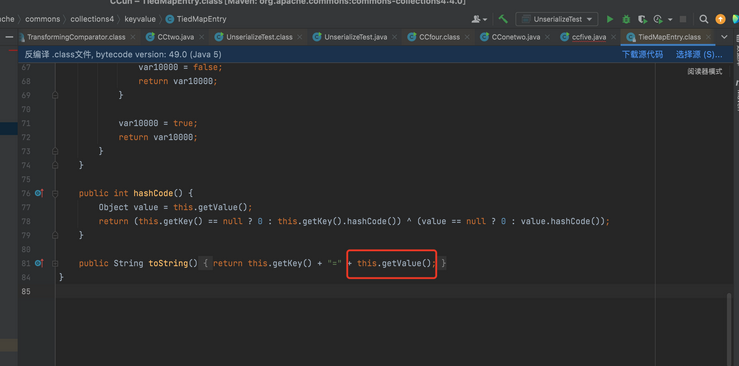This screenshot has width=739, height=366.
Task: Click fold end marker at line 74
Action: tap(55, 165)
